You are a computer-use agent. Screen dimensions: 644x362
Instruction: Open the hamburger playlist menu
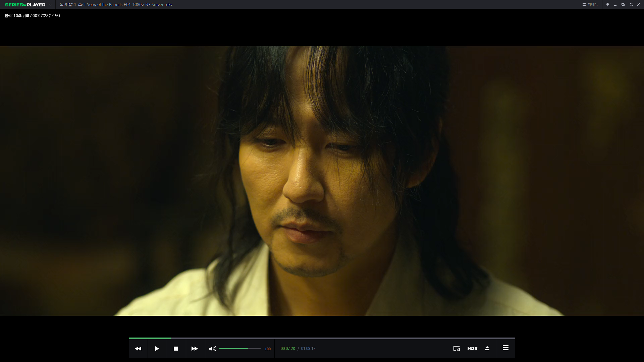tap(505, 348)
